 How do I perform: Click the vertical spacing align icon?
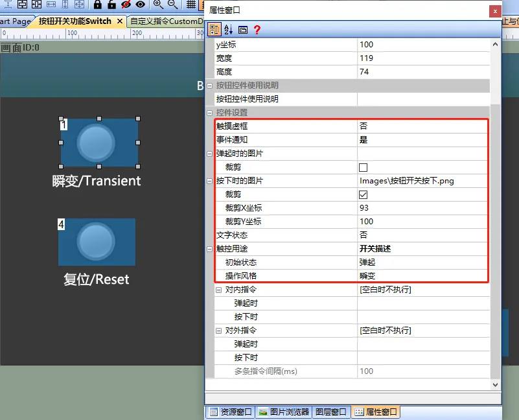point(8,4)
